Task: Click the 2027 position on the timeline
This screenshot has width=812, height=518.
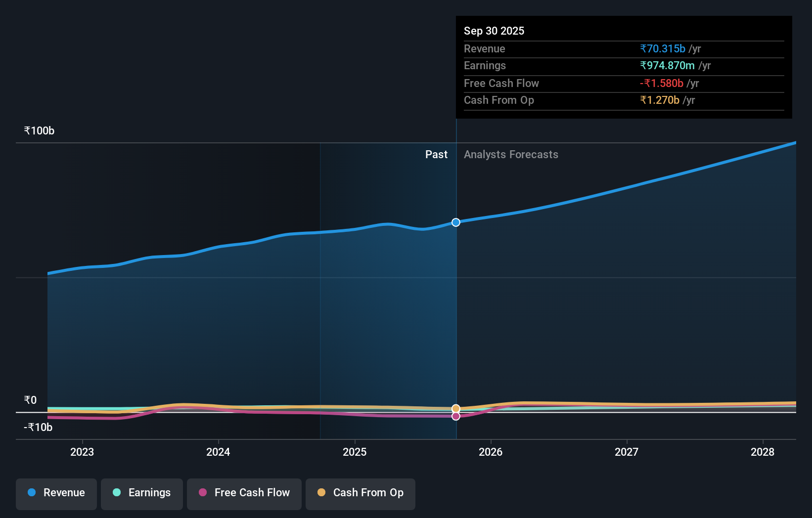Action: [x=627, y=451]
